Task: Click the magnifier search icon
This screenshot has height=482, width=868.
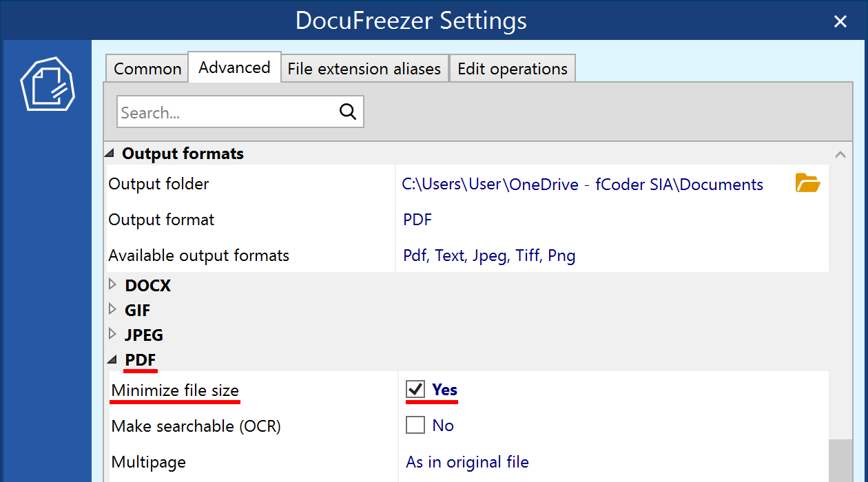Action: point(348,112)
